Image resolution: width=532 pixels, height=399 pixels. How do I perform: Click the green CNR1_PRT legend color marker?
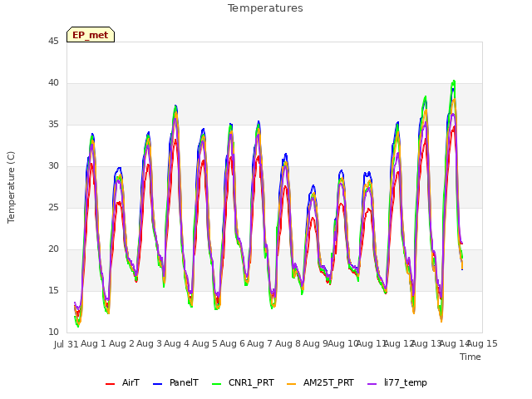216,384
